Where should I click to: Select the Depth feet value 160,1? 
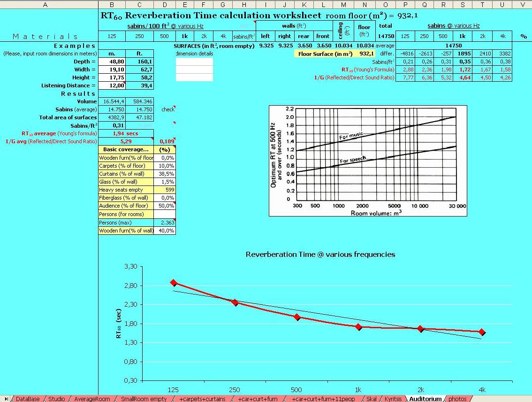click(140, 62)
